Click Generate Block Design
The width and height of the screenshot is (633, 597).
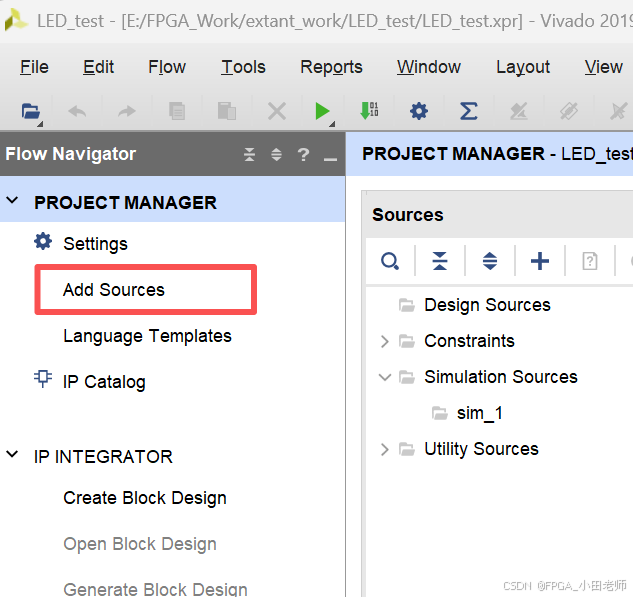coord(155,589)
